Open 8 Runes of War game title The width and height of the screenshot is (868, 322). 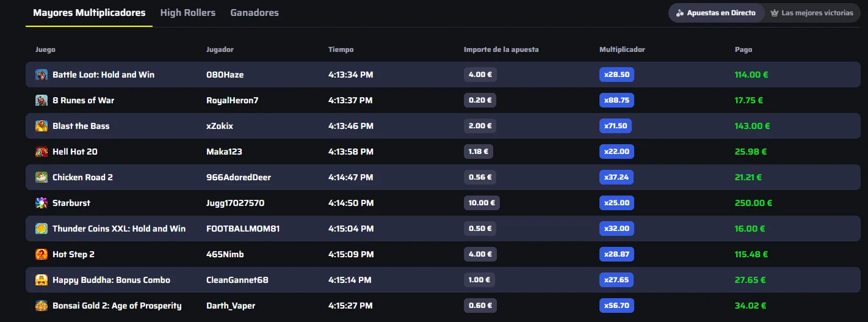point(83,100)
